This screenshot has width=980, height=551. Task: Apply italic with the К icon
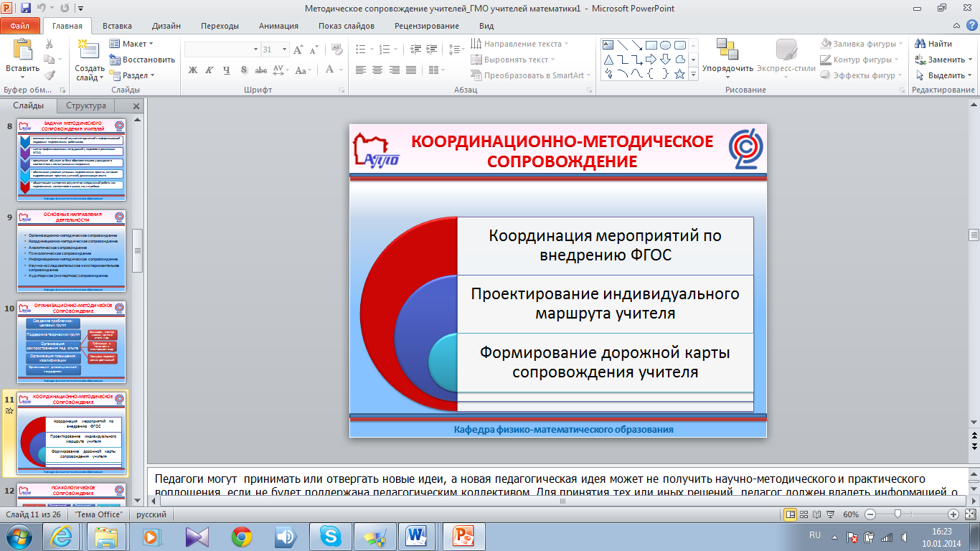(x=209, y=70)
